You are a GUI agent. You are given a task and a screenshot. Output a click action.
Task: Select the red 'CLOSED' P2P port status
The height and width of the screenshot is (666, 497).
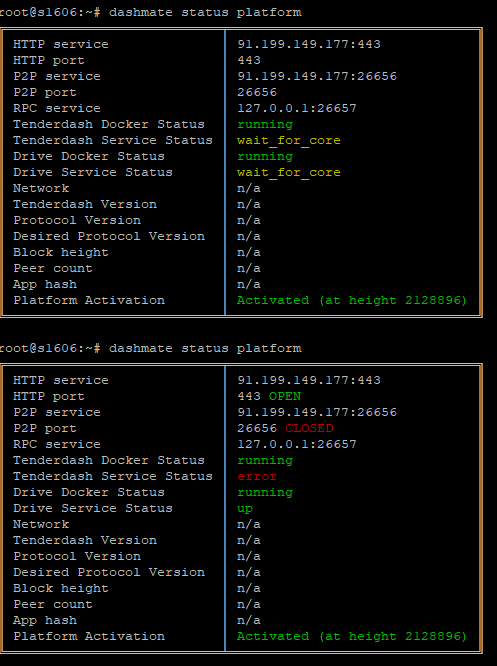click(309, 428)
